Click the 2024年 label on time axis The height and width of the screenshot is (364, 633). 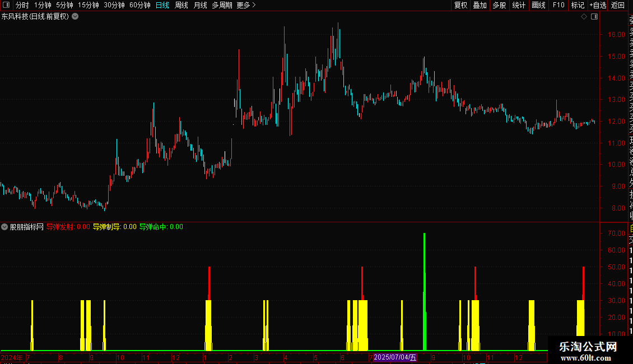[12, 357]
